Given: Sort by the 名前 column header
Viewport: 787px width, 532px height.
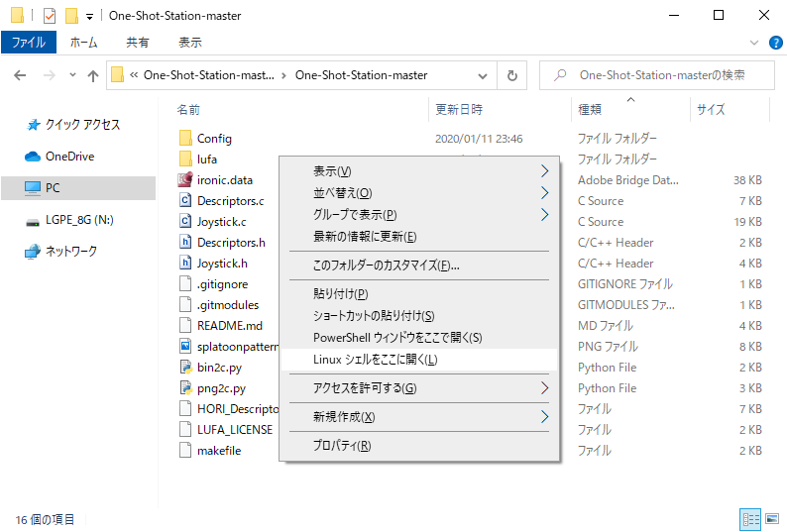Looking at the screenshot, I should 188,109.
